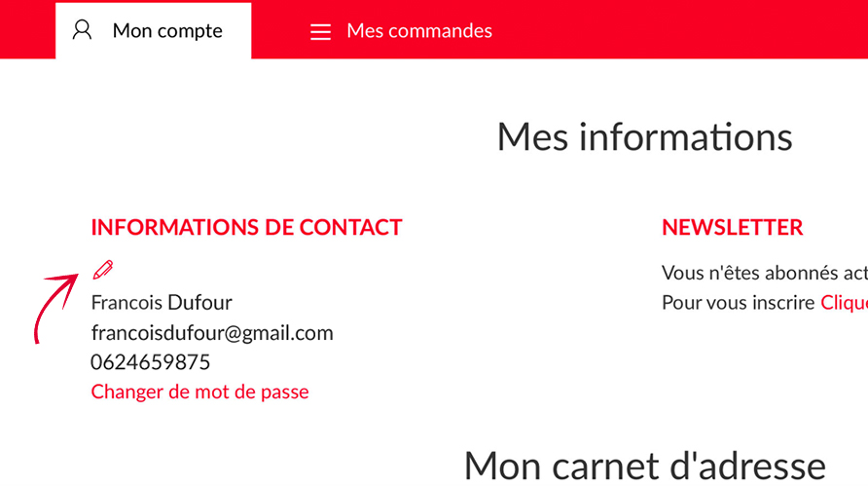Image resolution: width=868 pixels, height=486 pixels.
Task: Click the name Francois Dufour
Action: pos(162,302)
